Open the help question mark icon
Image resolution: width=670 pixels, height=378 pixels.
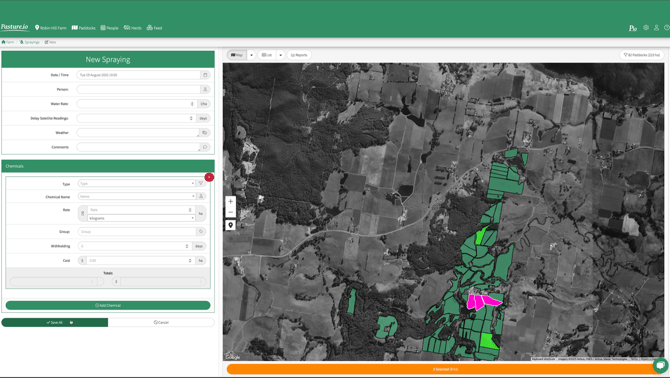point(667,27)
